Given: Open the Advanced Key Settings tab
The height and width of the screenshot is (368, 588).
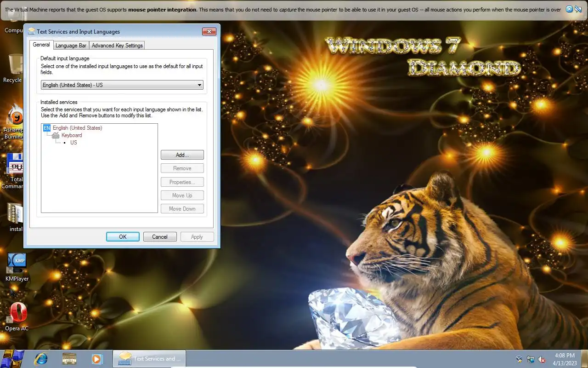Looking at the screenshot, I should (117, 46).
